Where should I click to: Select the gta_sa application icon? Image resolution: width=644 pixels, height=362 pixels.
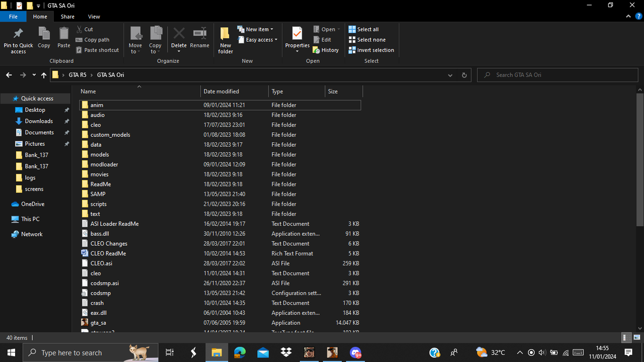tap(85, 323)
